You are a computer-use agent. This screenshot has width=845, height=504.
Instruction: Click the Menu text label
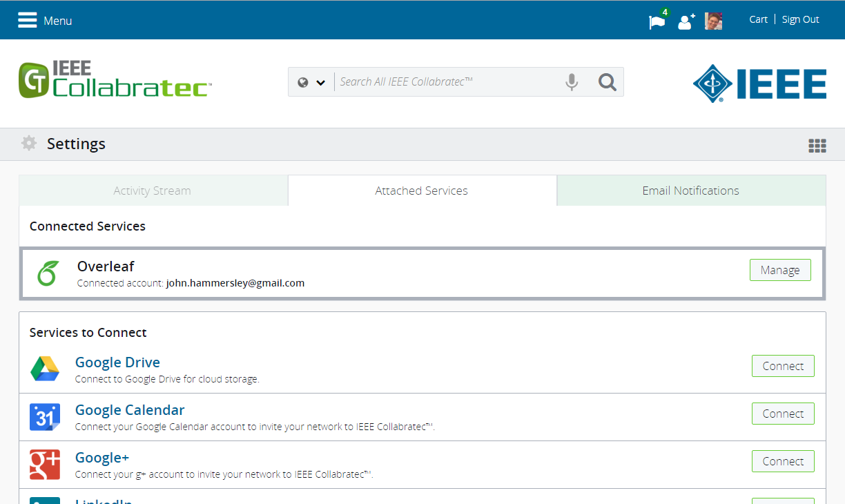[58, 21]
